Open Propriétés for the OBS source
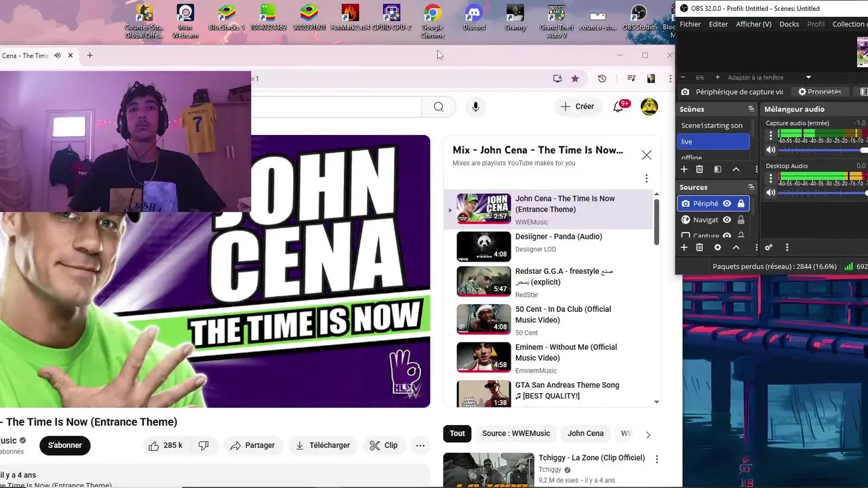The height and width of the screenshot is (488, 868). tap(819, 91)
